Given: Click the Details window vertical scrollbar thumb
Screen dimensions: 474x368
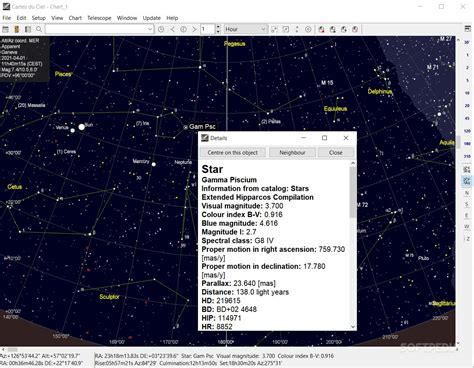Looking at the screenshot, I should (353, 192).
